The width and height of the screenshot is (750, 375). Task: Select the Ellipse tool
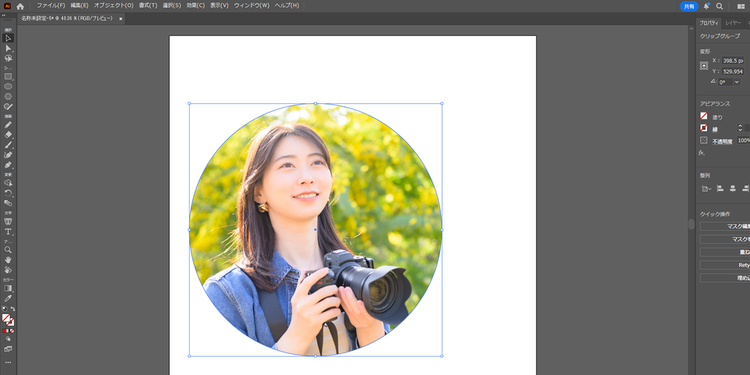8,87
